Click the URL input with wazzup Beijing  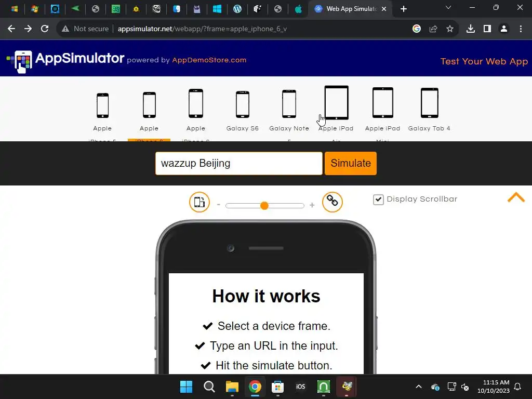(239, 164)
